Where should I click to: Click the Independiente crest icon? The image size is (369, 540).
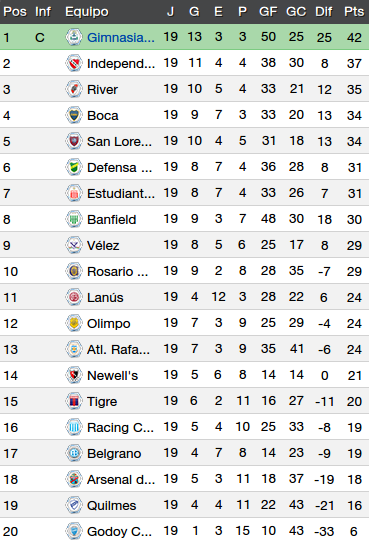(74, 63)
